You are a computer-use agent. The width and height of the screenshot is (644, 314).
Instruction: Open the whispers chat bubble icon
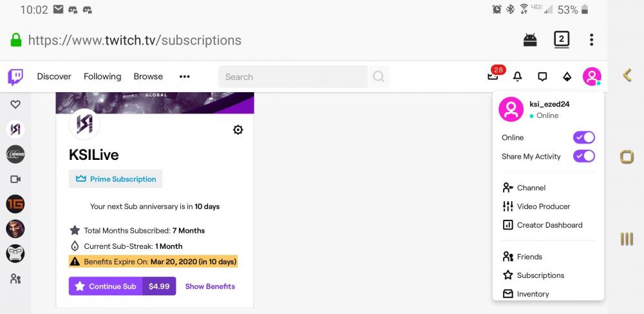(x=542, y=77)
